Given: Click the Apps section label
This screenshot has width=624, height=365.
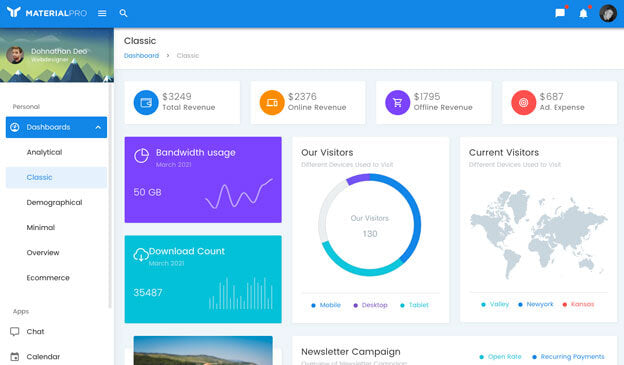Looking at the screenshot, I should click(21, 311).
